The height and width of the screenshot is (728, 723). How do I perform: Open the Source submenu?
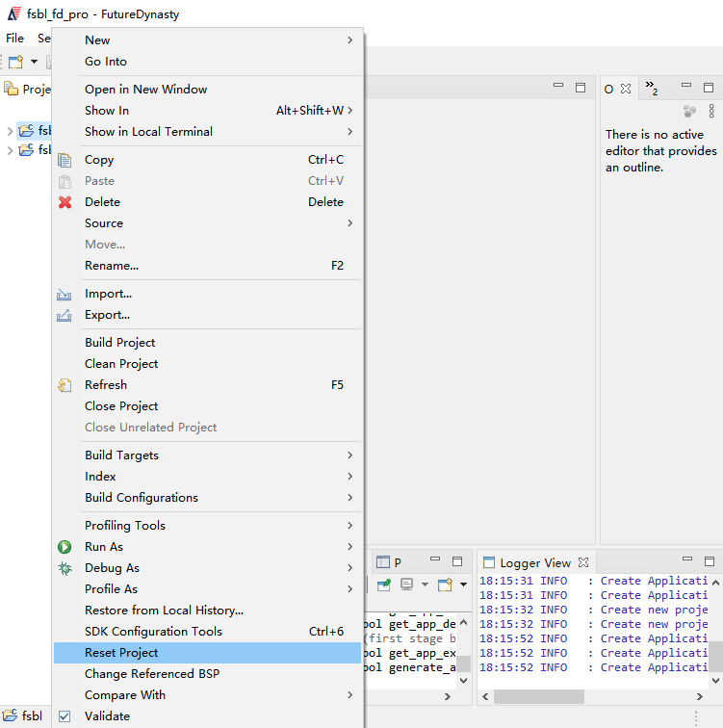(x=207, y=223)
